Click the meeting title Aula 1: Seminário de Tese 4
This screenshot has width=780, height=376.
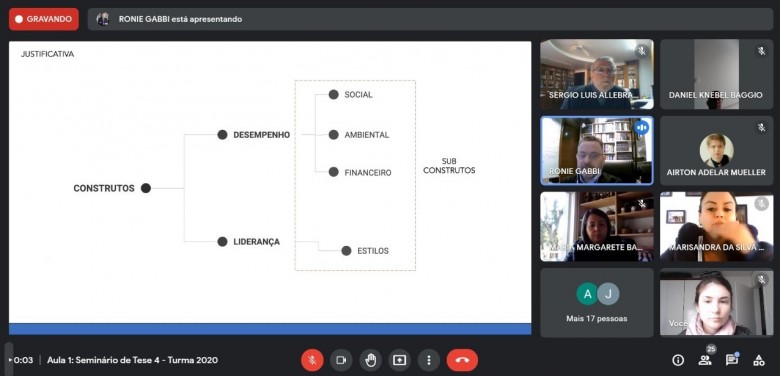(132, 360)
